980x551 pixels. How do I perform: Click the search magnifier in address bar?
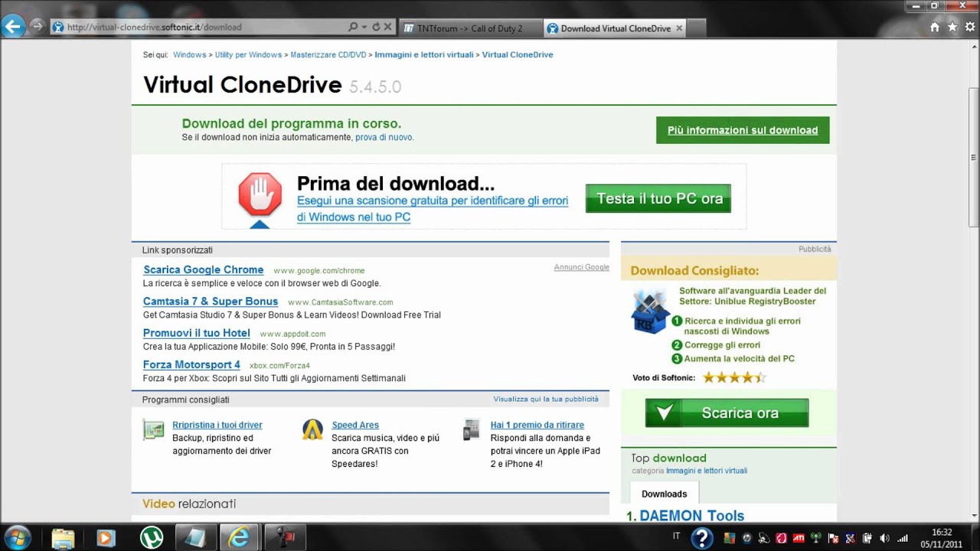coord(353,27)
